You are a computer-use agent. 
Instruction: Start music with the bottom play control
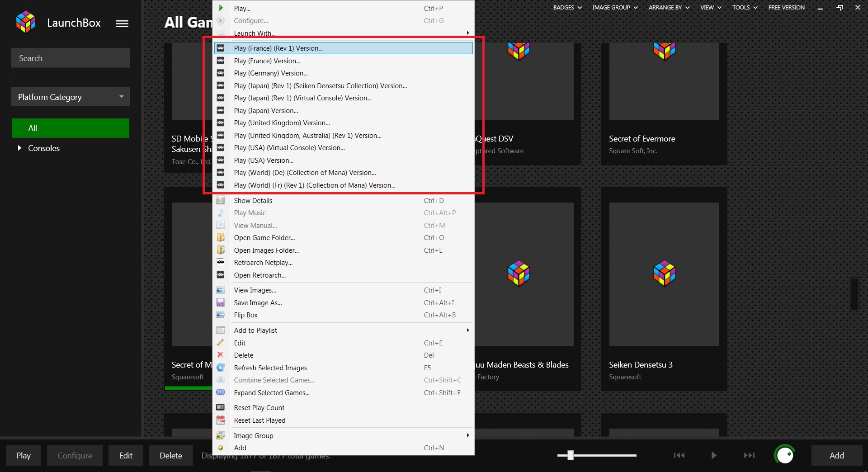point(714,455)
